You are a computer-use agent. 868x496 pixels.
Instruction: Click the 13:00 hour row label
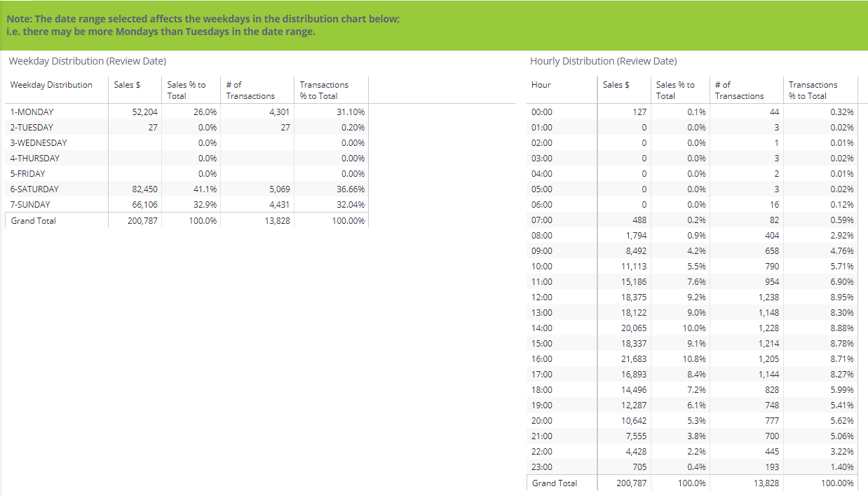(x=542, y=313)
